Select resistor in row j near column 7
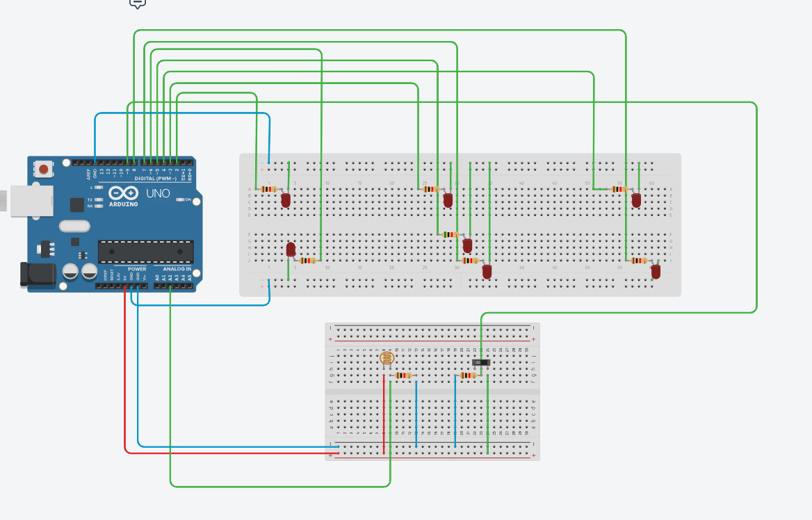Image resolution: width=812 pixels, height=520 pixels. click(x=307, y=261)
